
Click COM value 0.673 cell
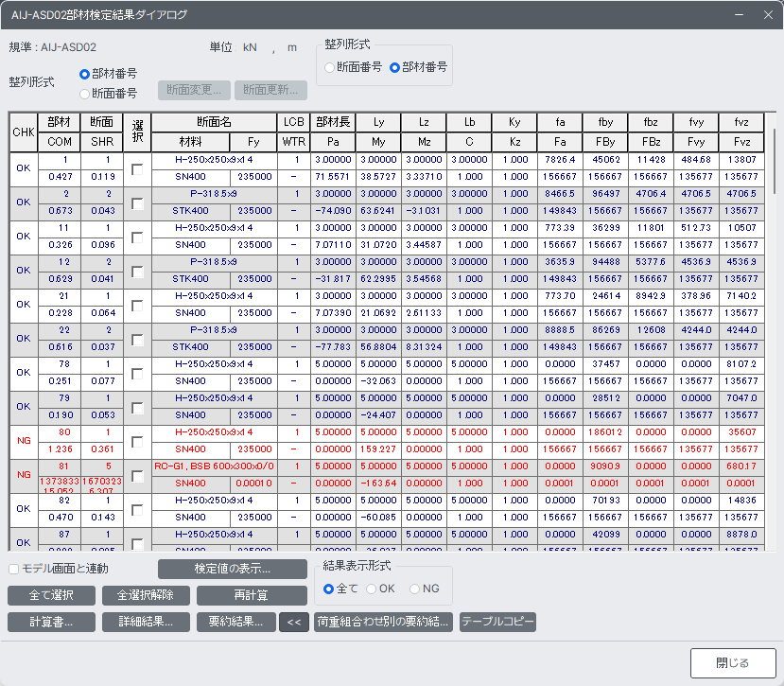point(60,211)
